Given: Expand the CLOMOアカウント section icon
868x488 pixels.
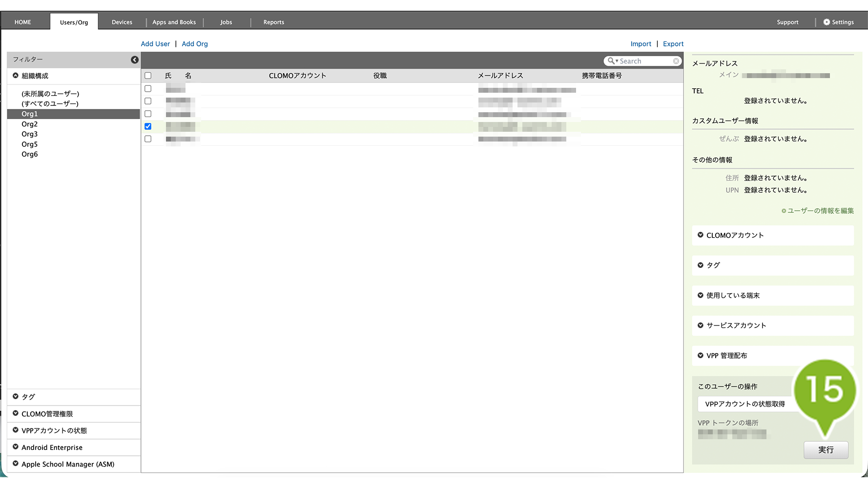Looking at the screenshot, I should (x=701, y=235).
